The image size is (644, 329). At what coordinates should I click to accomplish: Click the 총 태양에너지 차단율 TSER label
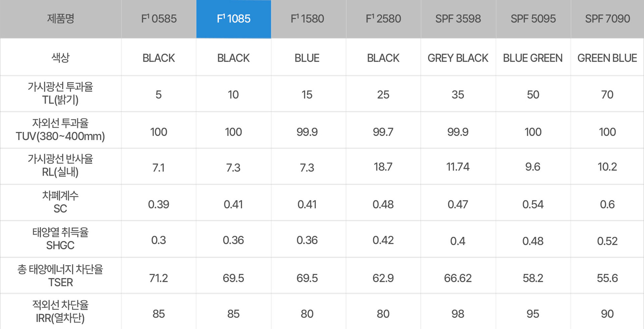(x=60, y=275)
